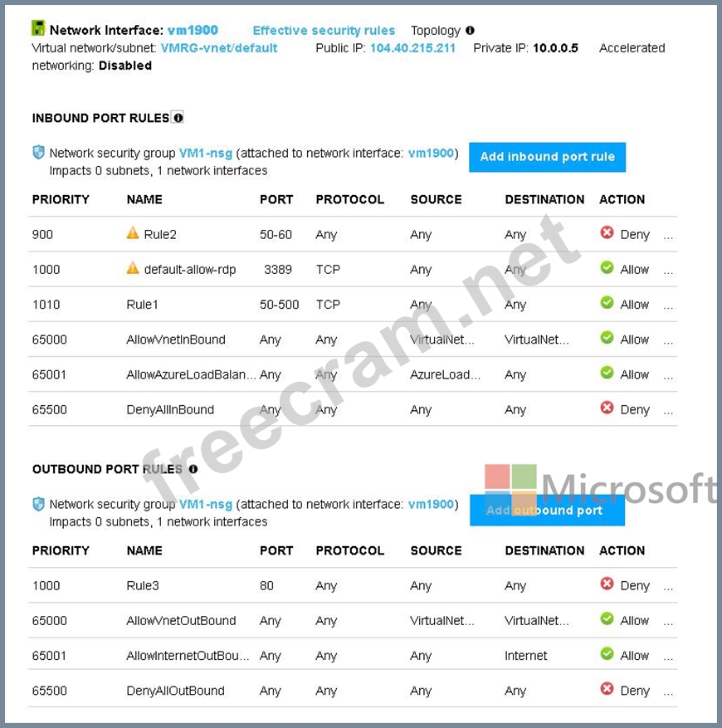
Task: Click the Disabled accelerated networking value
Action: click(x=125, y=66)
